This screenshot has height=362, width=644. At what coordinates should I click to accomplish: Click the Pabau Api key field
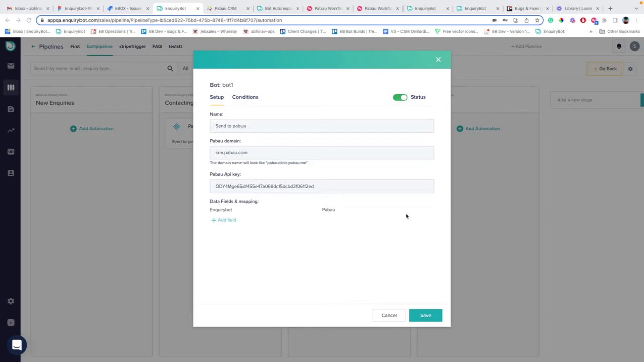pos(321,186)
